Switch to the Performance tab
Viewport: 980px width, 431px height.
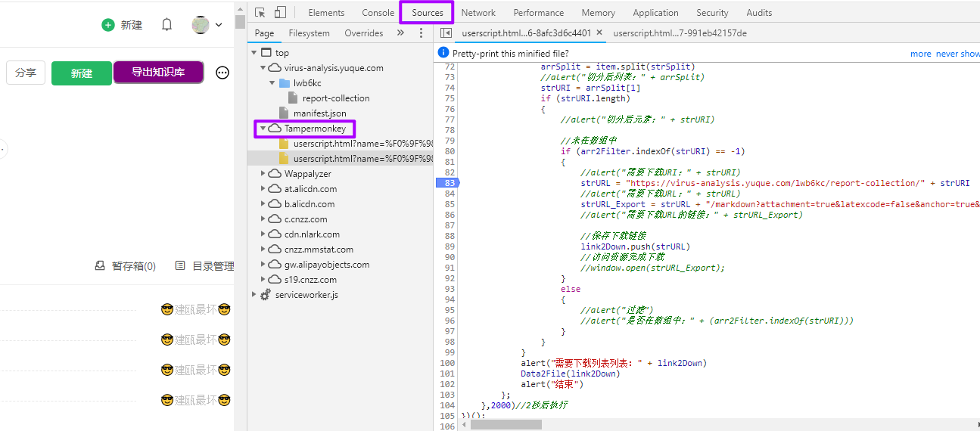coord(538,13)
